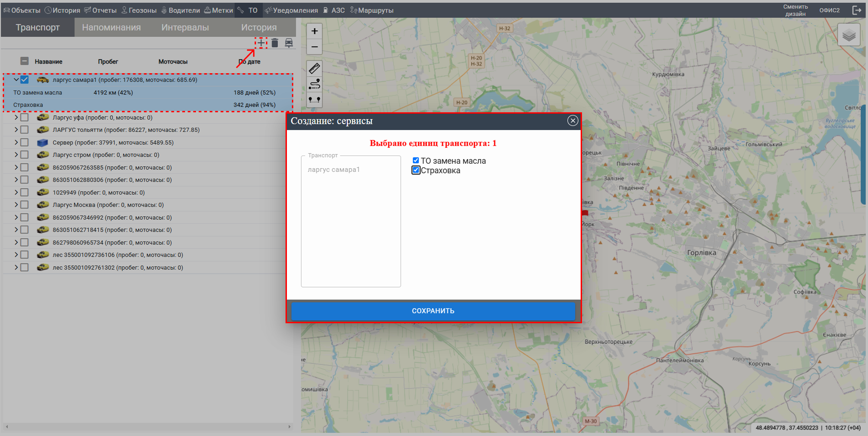Zoom in on the map

coord(314,31)
